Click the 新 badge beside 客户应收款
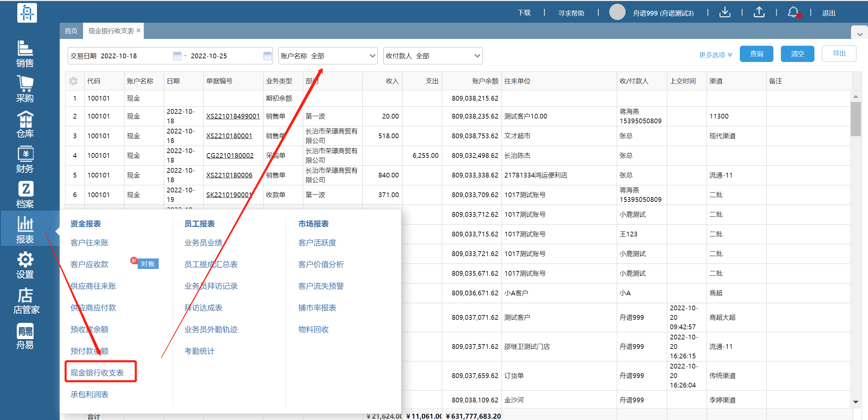Viewport: 868px width, 420px height. [134, 260]
